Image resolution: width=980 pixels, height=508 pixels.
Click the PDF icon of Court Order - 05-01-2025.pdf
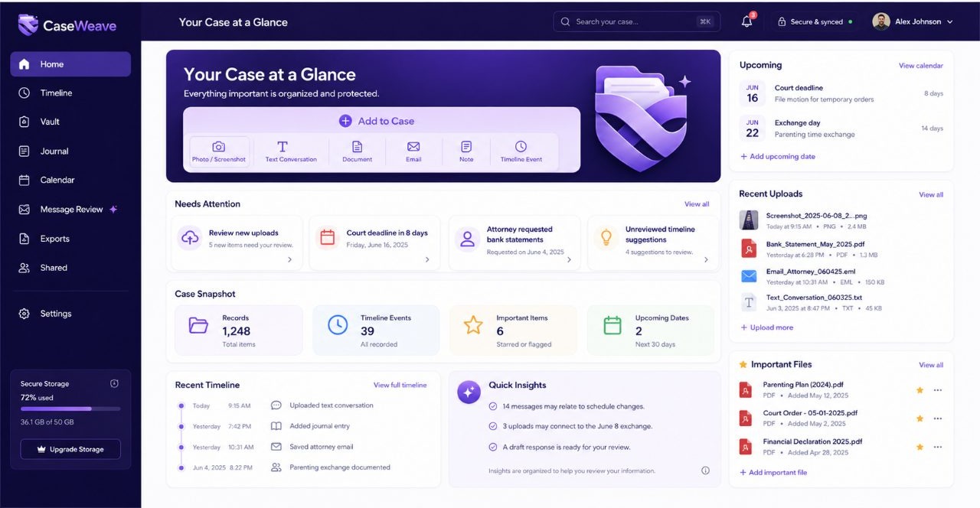(x=745, y=418)
